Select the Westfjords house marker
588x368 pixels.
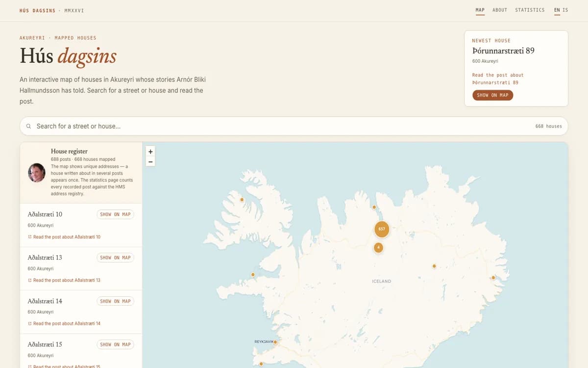coord(242,200)
